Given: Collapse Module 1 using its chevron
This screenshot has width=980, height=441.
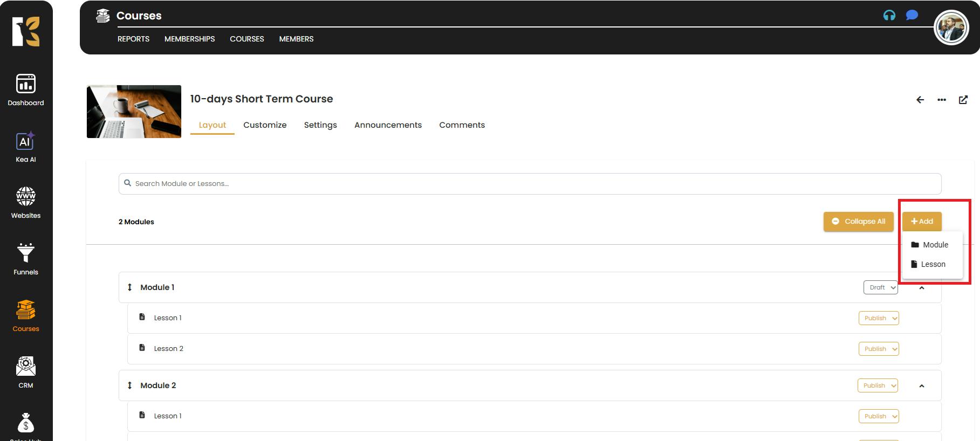Looking at the screenshot, I should pyautogui.click(x=922, y=288).
